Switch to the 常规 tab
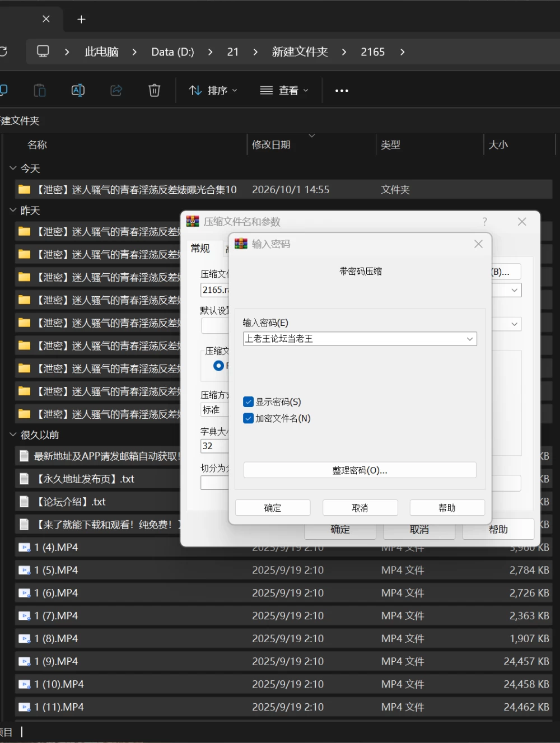This screenshot has width=560, height=743. coord(200,248)
